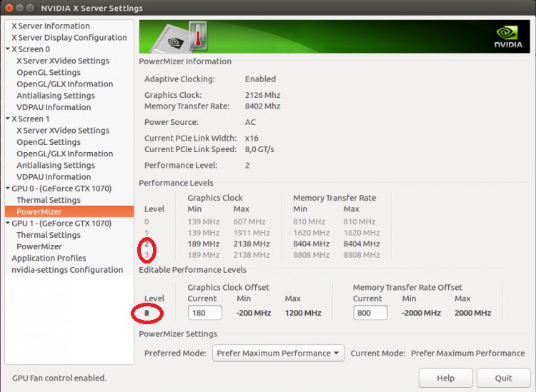Viewport: 536px width, 392px height.
Task: Click GPU Fan control enabled status text
Action: [59, 378]
